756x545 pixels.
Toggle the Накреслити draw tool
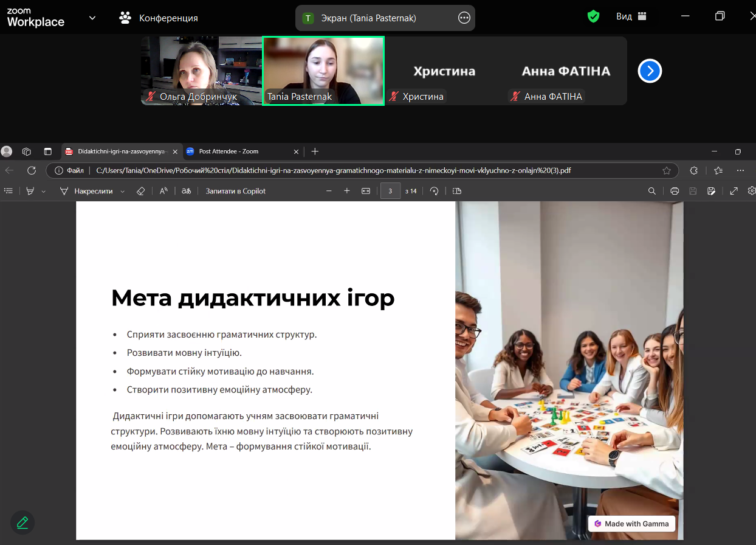pos(86,191)
